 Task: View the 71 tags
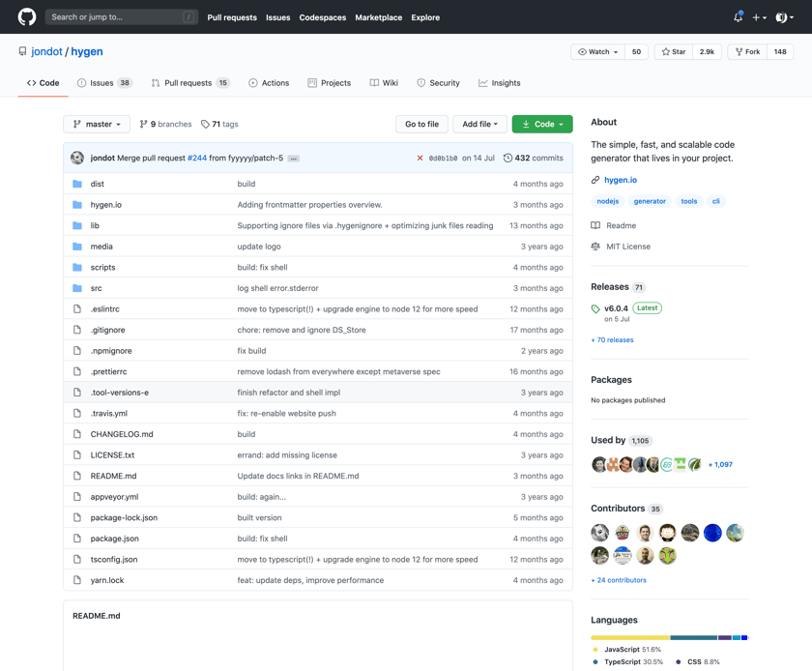[x=219, y=125]
